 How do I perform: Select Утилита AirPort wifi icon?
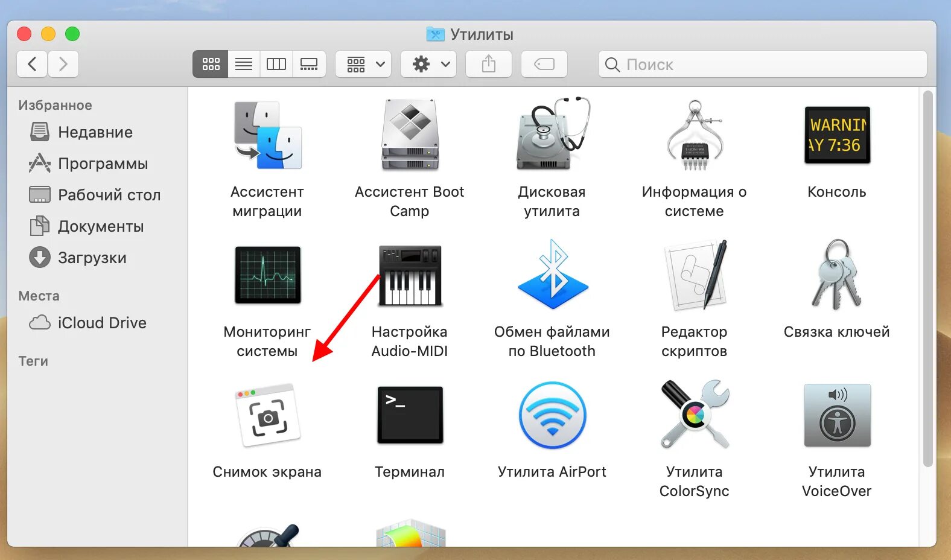click(x=552, y=415)
